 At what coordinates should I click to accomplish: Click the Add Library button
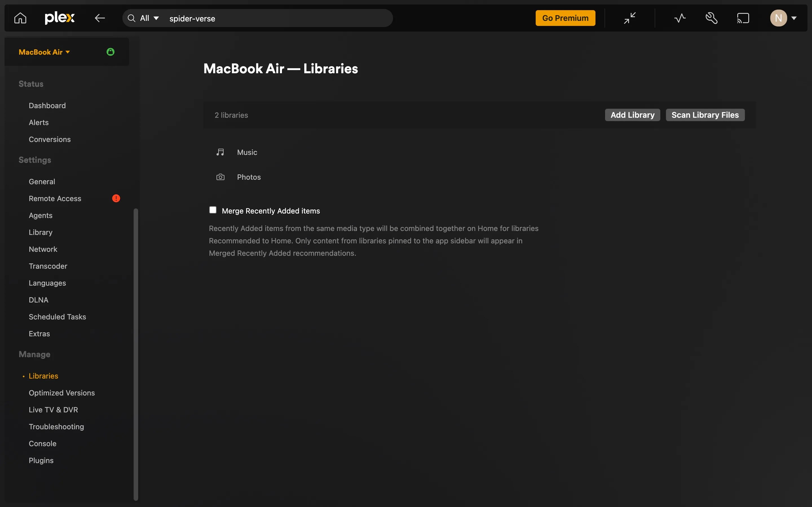pos(632,115)
